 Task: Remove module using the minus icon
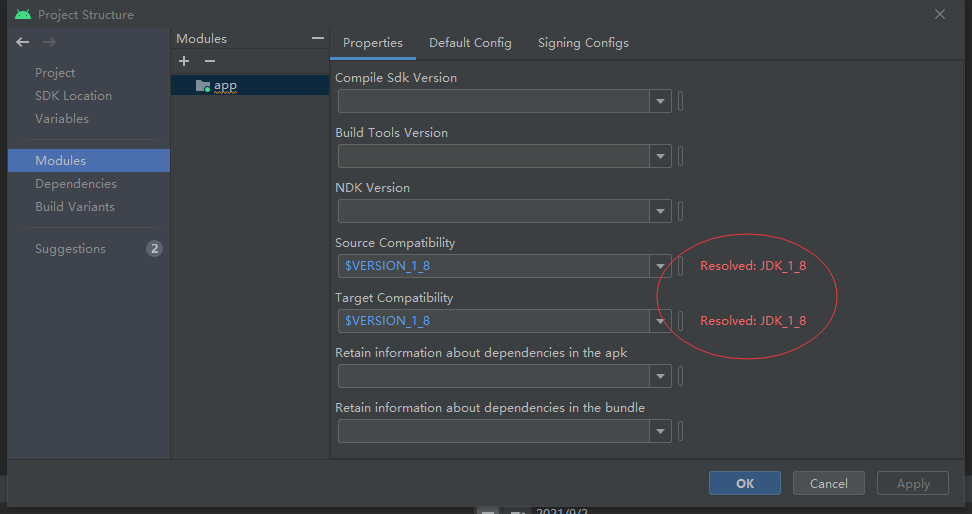coord(210,61)
